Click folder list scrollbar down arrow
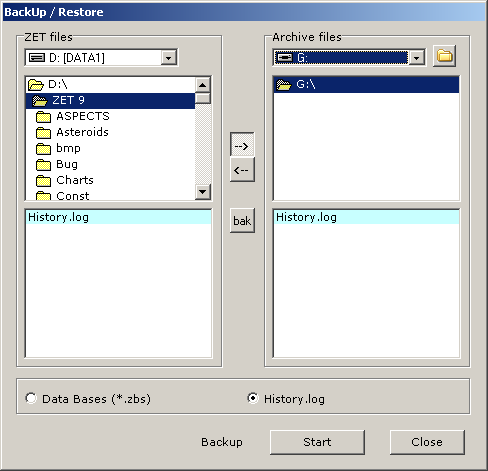The width and height of the screenshot is (488, 471). (x=203, y=192)
